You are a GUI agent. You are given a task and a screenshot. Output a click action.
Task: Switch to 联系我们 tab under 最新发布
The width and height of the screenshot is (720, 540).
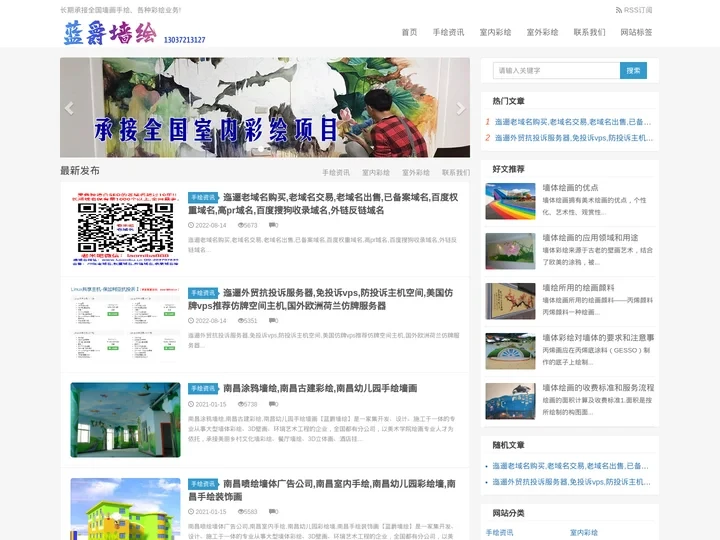point(456,173)
